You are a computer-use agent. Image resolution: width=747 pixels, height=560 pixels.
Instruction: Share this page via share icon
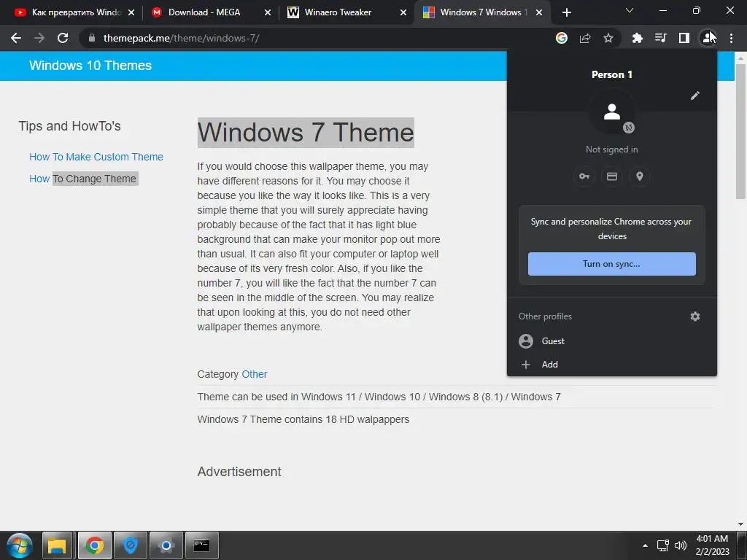585,38
